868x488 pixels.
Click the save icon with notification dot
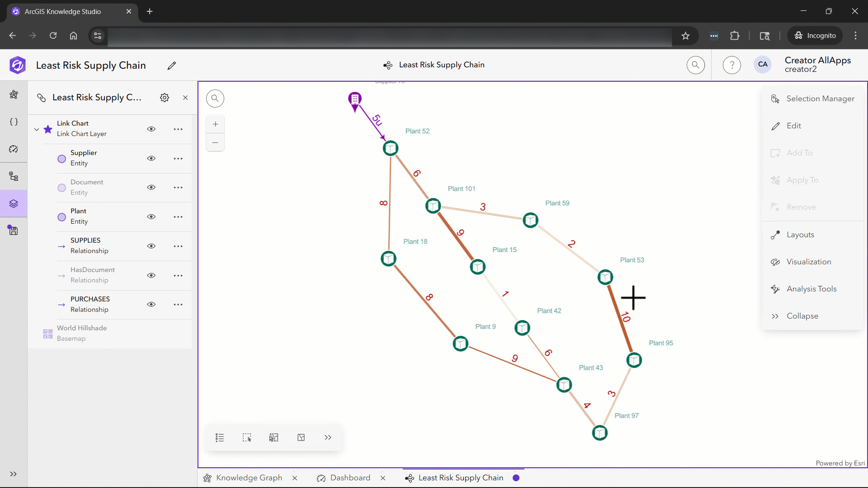tap(14, 230)
